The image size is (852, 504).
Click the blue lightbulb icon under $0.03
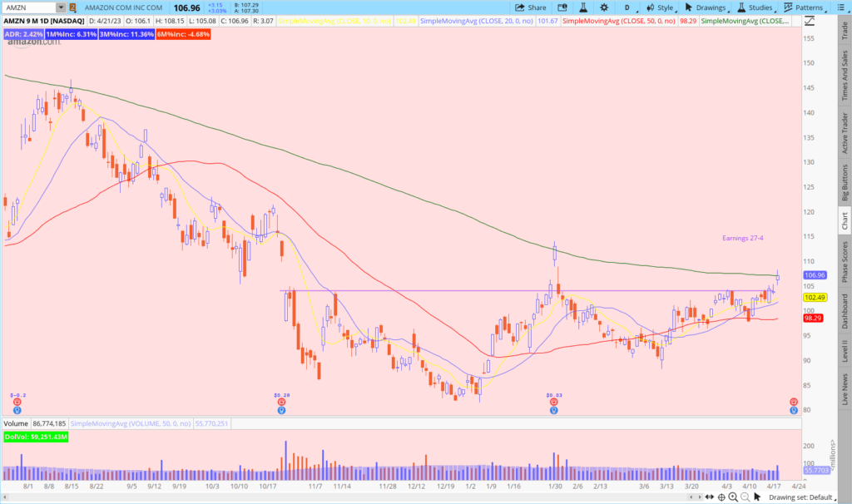[553, 411]
